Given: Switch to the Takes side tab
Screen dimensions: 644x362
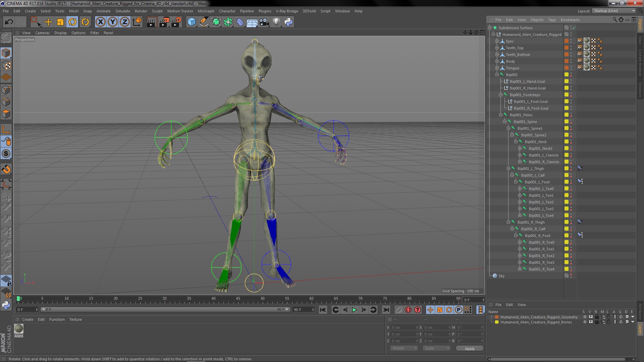Looking at the screenshot, I should [x=640, y=40].
